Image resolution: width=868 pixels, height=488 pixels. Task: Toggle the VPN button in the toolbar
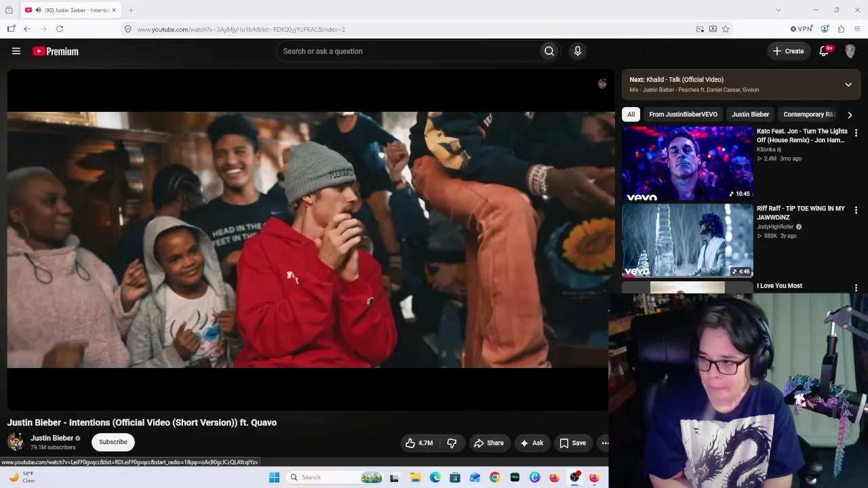coord(802,29)
